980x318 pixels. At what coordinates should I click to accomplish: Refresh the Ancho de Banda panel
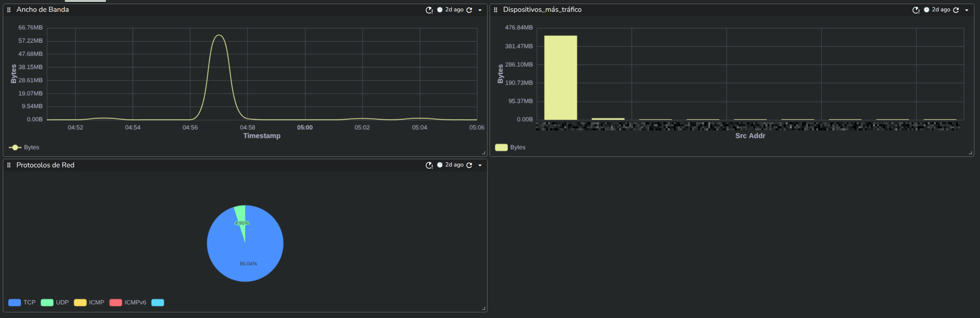[x=469, y=10]
